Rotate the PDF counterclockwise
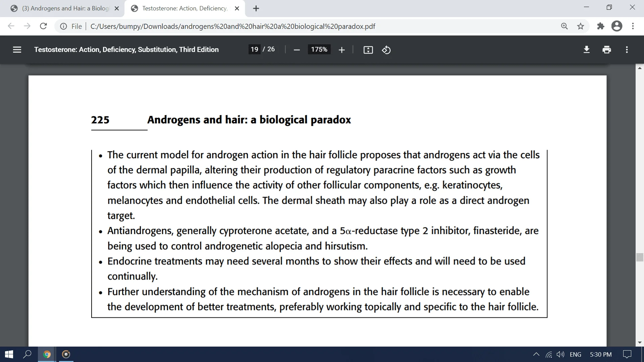This screenshot has width=644, height=362. [x=386, y=50]
